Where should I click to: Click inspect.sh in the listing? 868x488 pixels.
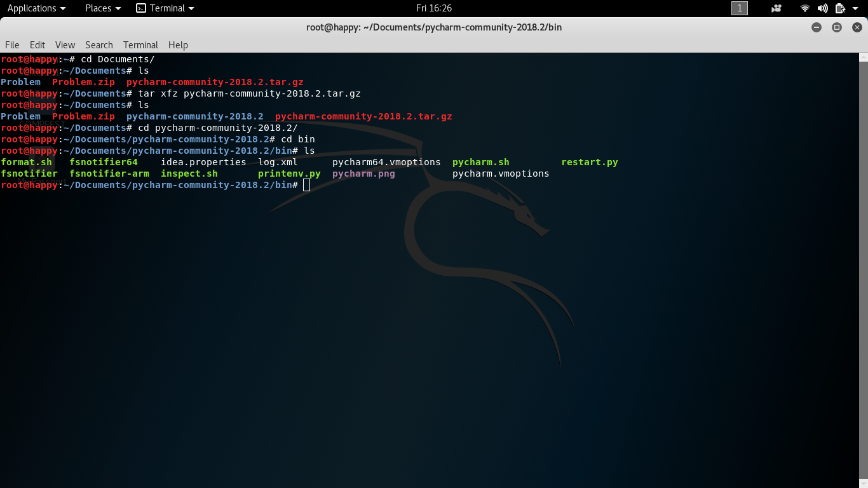click(189, 173)
